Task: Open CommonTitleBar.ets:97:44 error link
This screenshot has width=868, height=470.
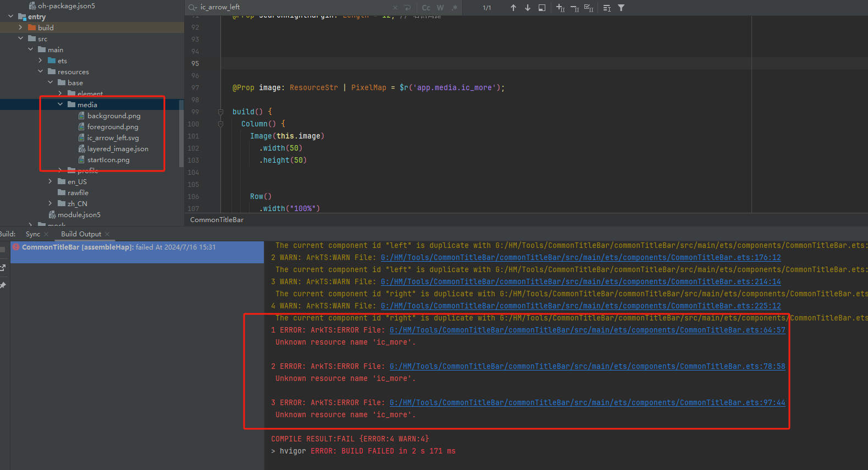Action: coord(587,402)
